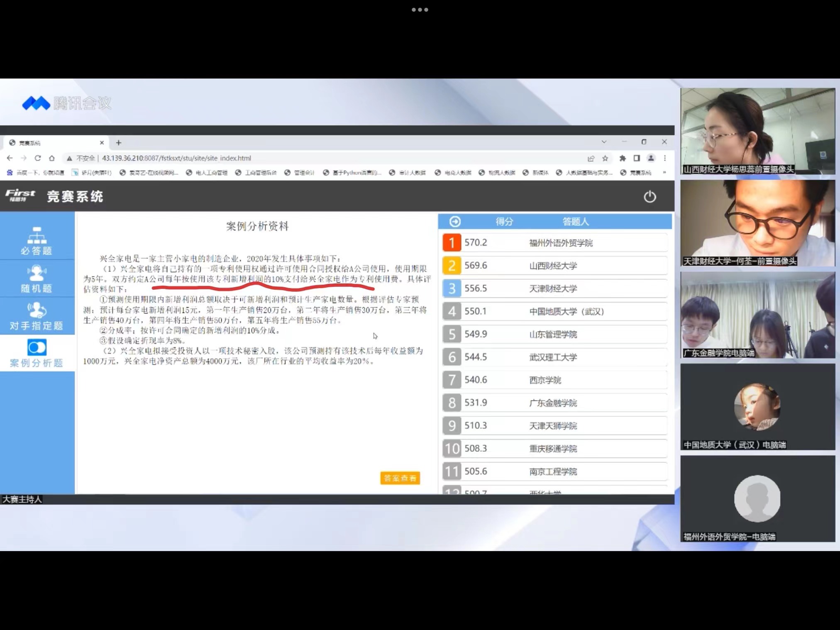Select 山西财经大学 participant video thumbnail

coord(757,131)
